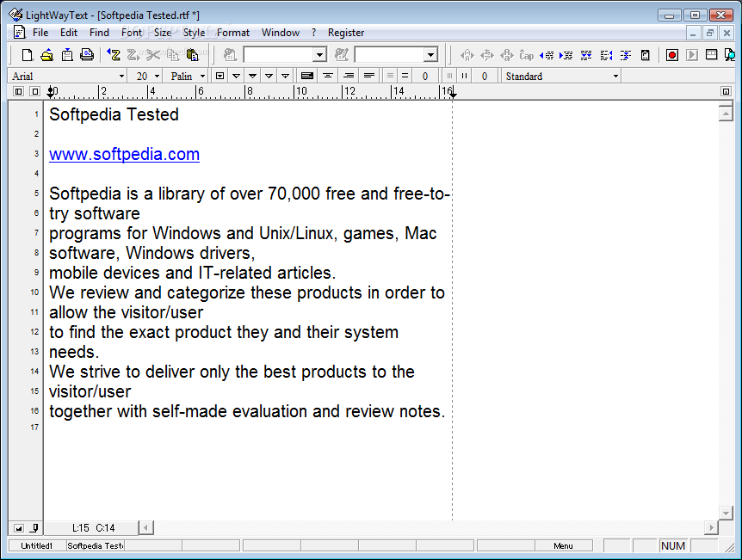The height and width of the screenshot is (560, 742).
Task: Click the horizontal scrollbar right arrow
Action: 710,527
